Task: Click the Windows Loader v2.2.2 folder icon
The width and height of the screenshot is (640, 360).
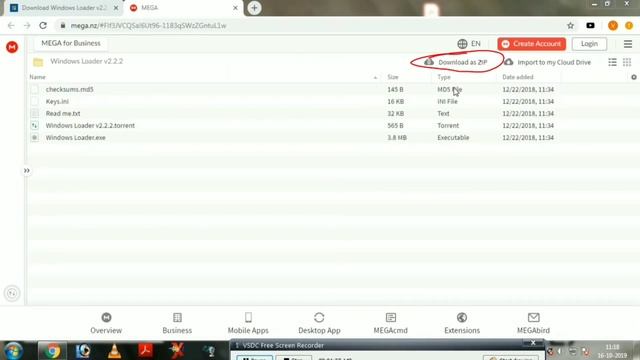Action: 38,62
